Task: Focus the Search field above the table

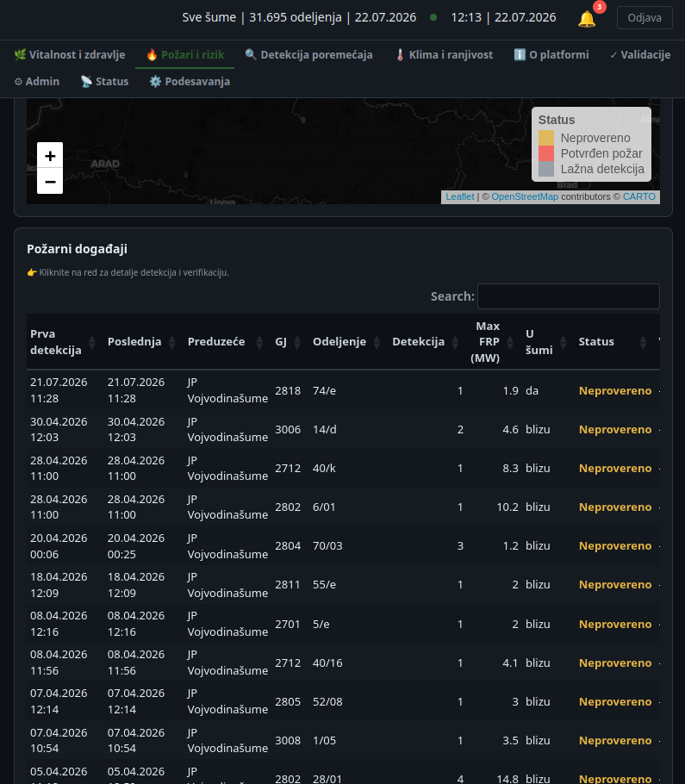Action: (x=569, y=296)
